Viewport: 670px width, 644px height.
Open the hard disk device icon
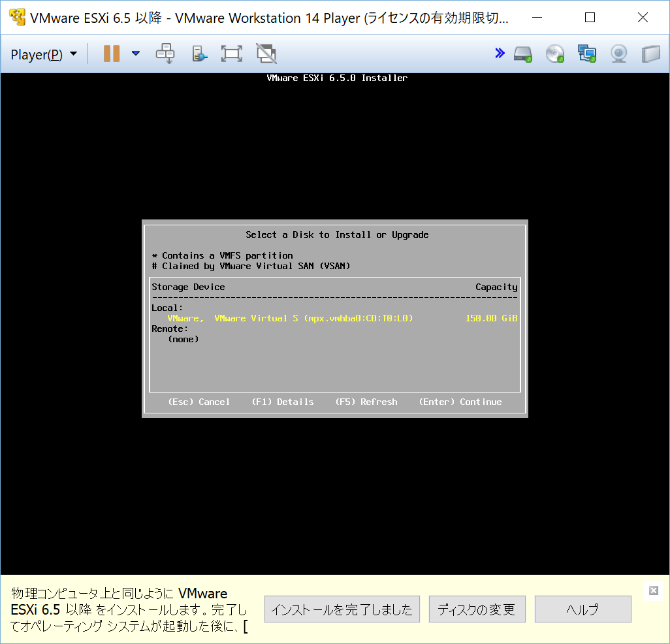pyautogui.click(x=522, y=54)
